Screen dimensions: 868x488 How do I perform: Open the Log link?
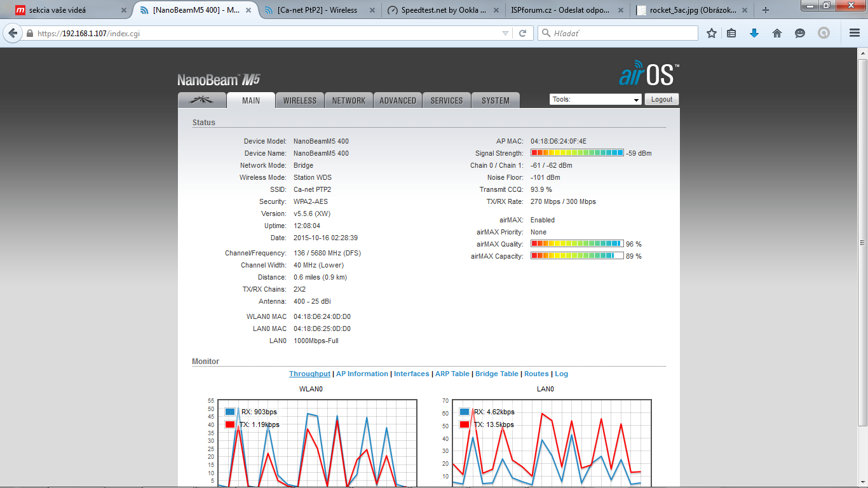[x=562, y=374]
